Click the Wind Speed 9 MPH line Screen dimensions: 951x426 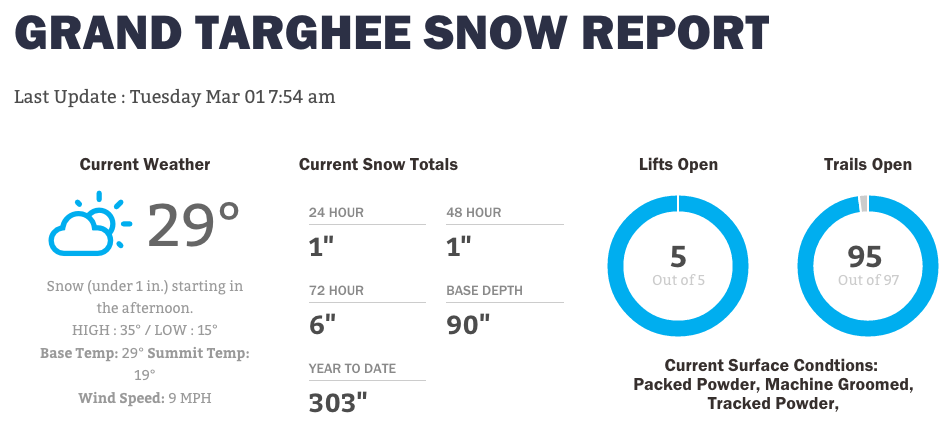[145, 399]
